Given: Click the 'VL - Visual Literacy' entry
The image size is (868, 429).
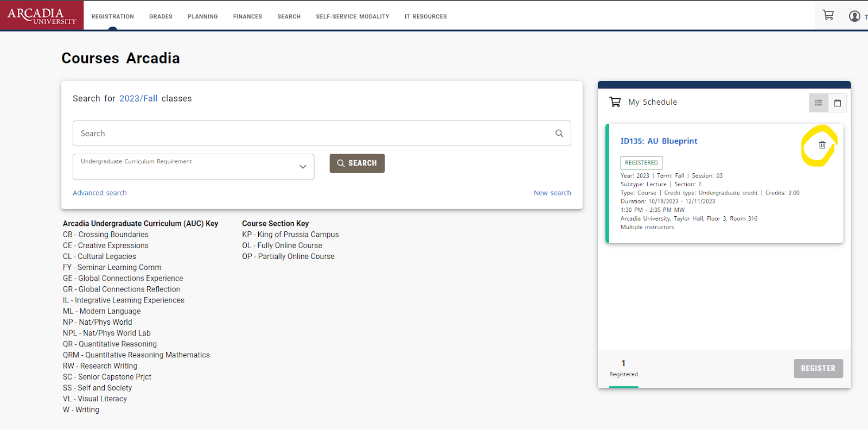Looking at the screenshot, I should point(95,399).
